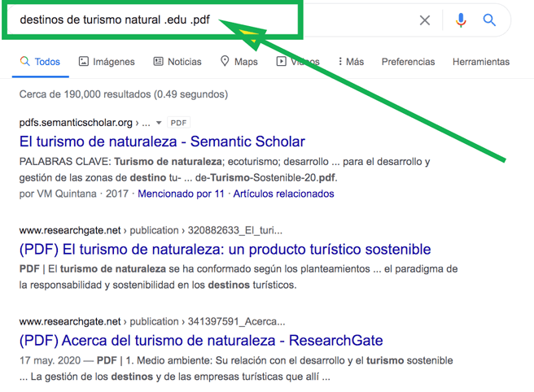Click the por VM Quintana · 2017 text
The image size is (534, 392).
[x=73, y=194]
